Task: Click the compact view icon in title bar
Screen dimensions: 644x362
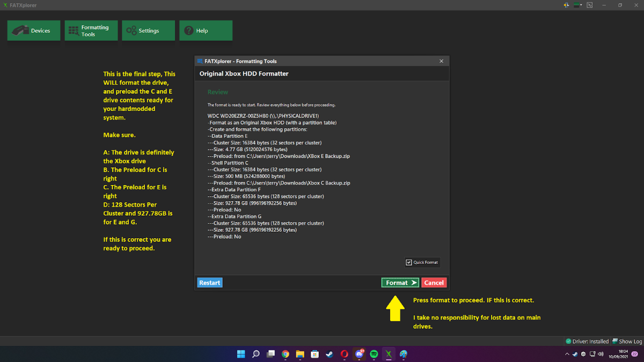Action: 590,5
